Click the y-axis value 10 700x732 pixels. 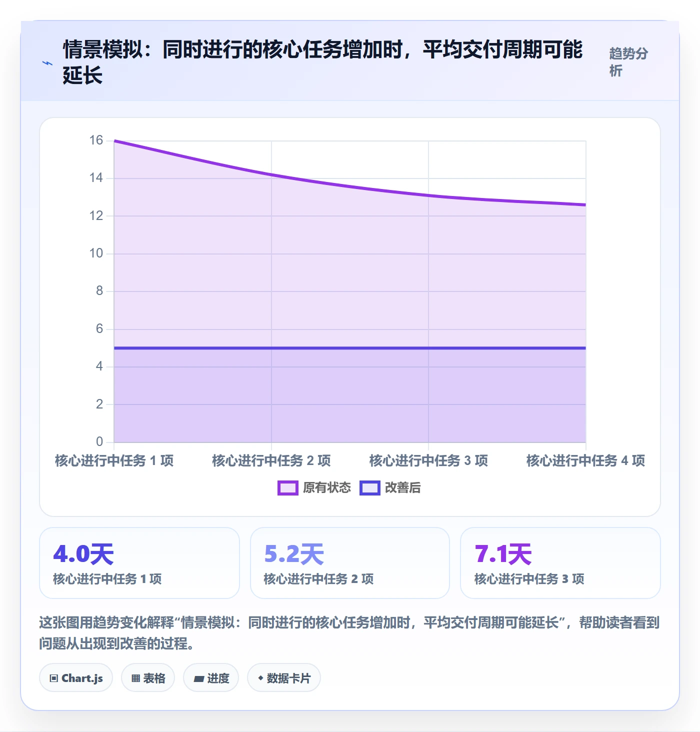tap(96, 253)
